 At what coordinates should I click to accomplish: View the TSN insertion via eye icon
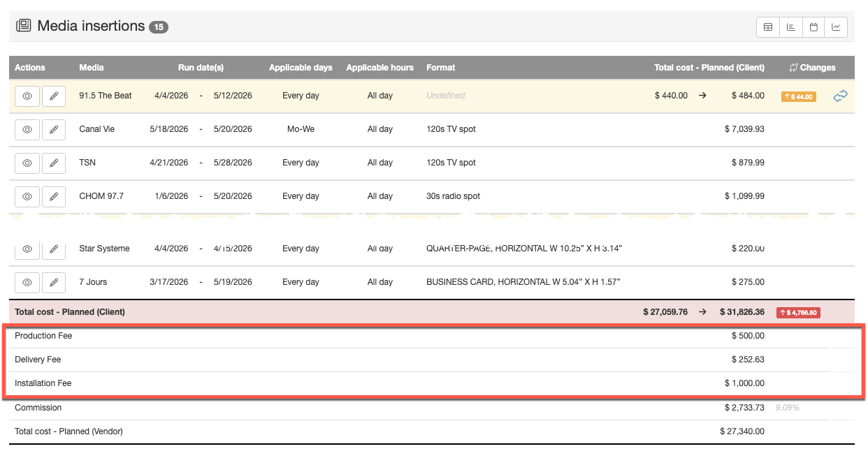tap(27, 163)
